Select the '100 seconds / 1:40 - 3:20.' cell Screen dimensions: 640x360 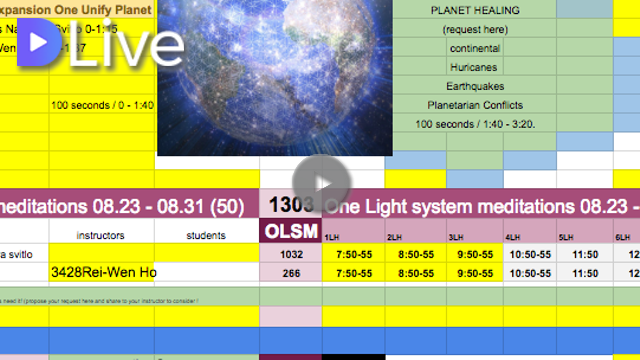[475, 123]
